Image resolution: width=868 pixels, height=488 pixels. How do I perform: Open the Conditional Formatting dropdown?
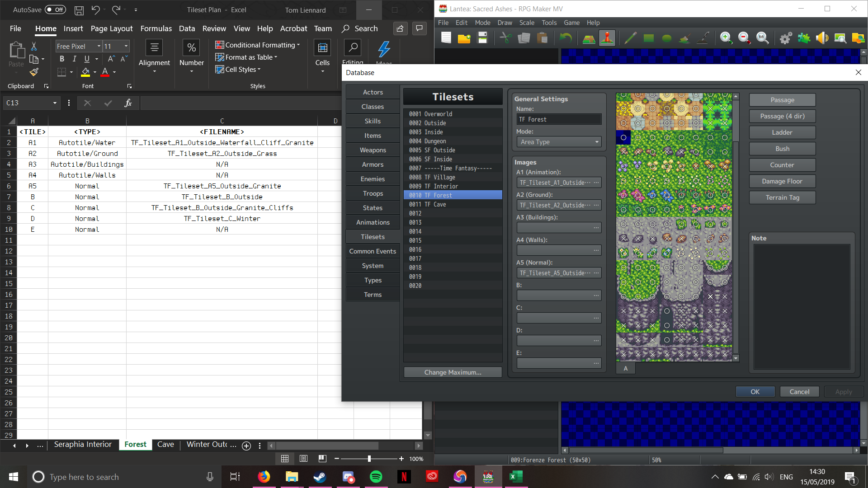[x=258, y=45]
